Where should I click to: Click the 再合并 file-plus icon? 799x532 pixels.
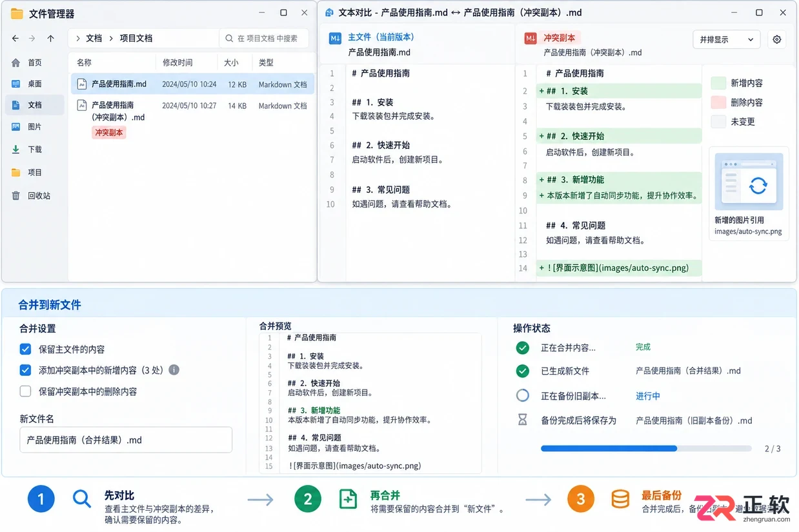[x=348, y=498]
